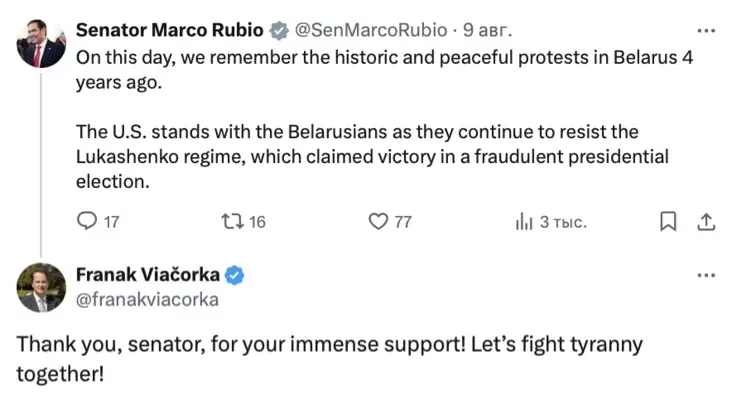Click Franak Viačorka's profile avatar
The image size is (732, 394).
pos(41,288)
